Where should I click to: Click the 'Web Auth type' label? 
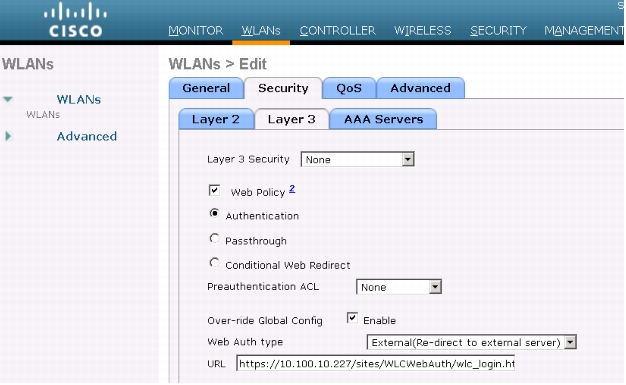[x=245, y=342]
